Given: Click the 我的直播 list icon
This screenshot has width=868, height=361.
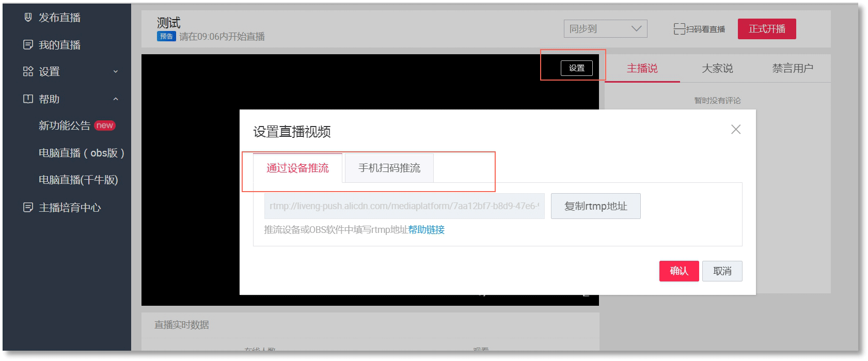Looking at the screenshot, I should click(x=28, y=45).
